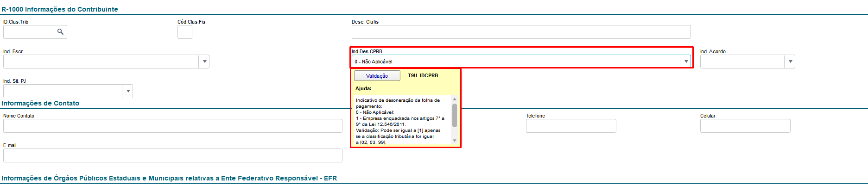Image resolution: width=868 pixels, height=186 pixels.
Task: Click the Nome Contato input field
Action: click(173, 126)
